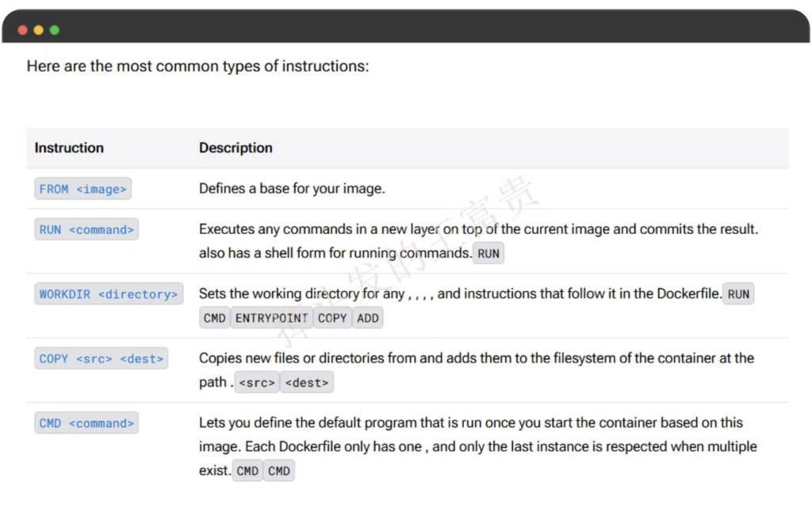Click the ADD code chip
812x506 pixels.
point(368,318)
